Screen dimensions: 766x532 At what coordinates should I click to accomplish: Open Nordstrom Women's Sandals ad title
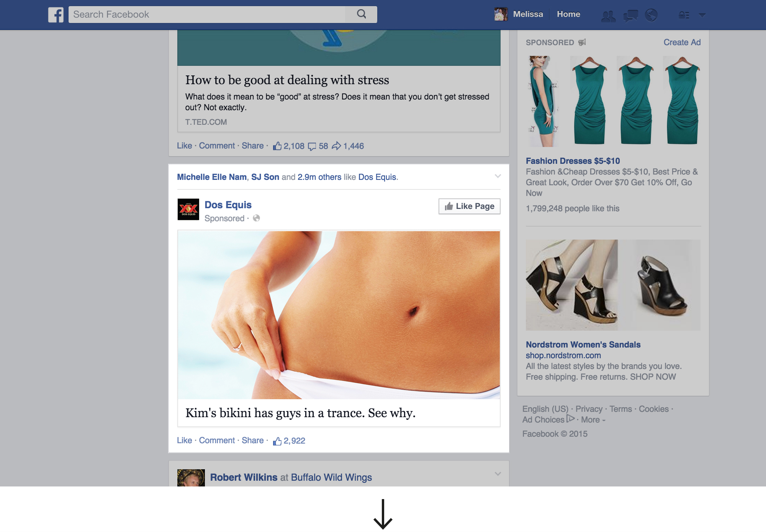click(583, 345)
